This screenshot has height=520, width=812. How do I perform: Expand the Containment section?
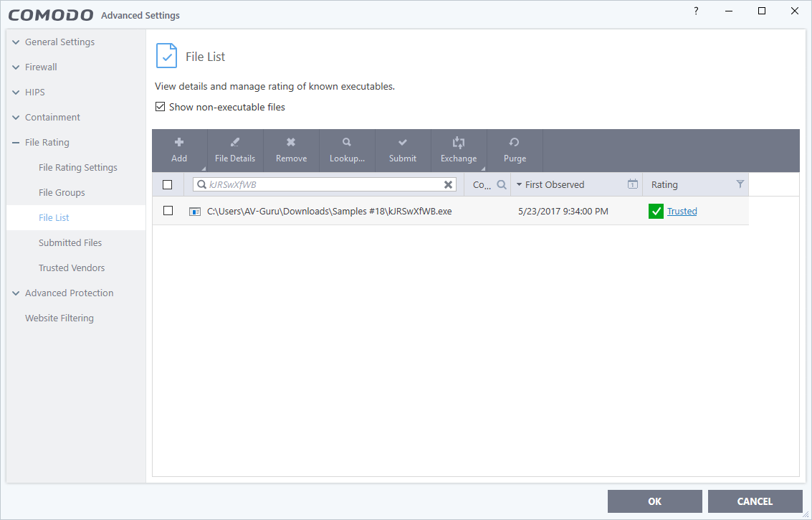coord(16,117)
